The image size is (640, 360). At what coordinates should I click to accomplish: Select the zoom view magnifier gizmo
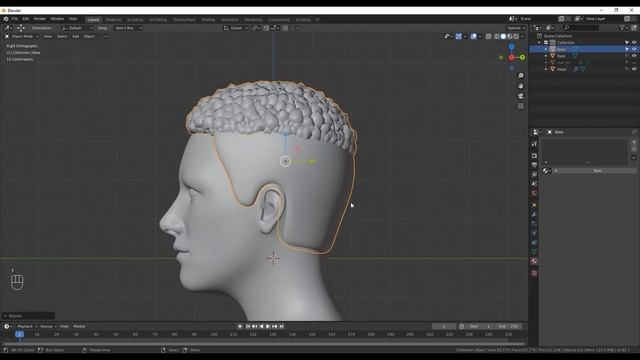click(520, 76)
